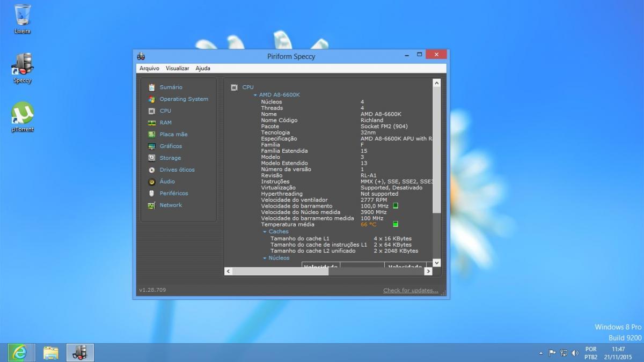Collapse the AMD A8-6600K tree node
This screenshot has height=362, width=644.
[255, 95]
